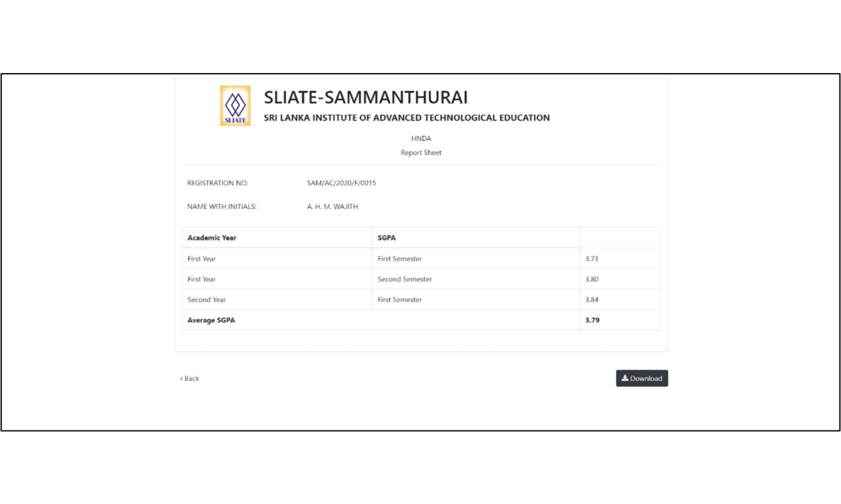The image size is (841, 504).
Task: Click the SLIATE logo image
Action: click(235, 106)
